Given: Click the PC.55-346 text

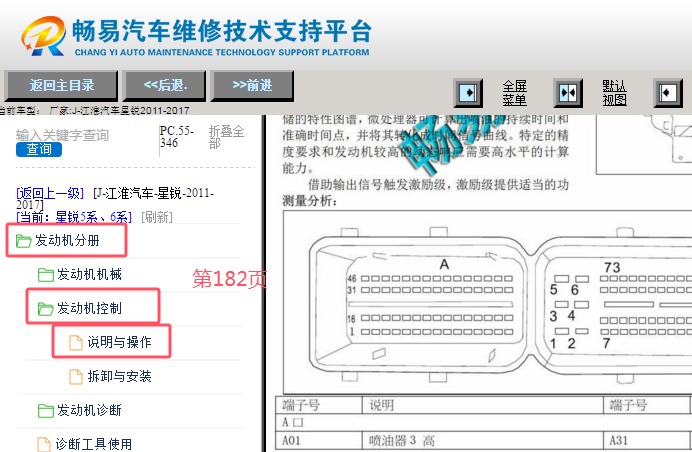Looking at the screenshot, I should click(177, 137).
